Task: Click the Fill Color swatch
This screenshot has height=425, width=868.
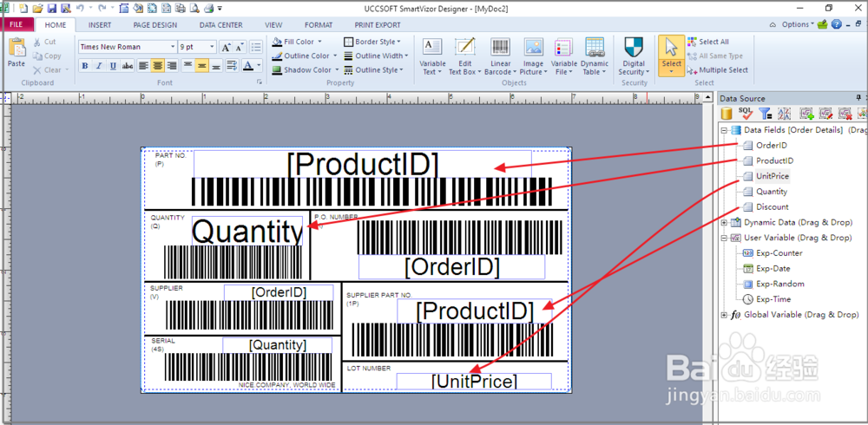Action: (x=278, y=42)
